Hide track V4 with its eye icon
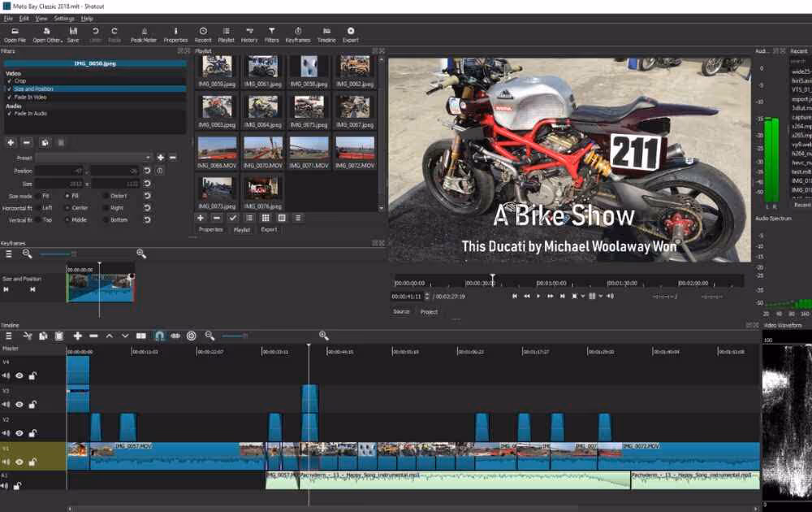The image size is (812, 512). click(x=19, y=375)
